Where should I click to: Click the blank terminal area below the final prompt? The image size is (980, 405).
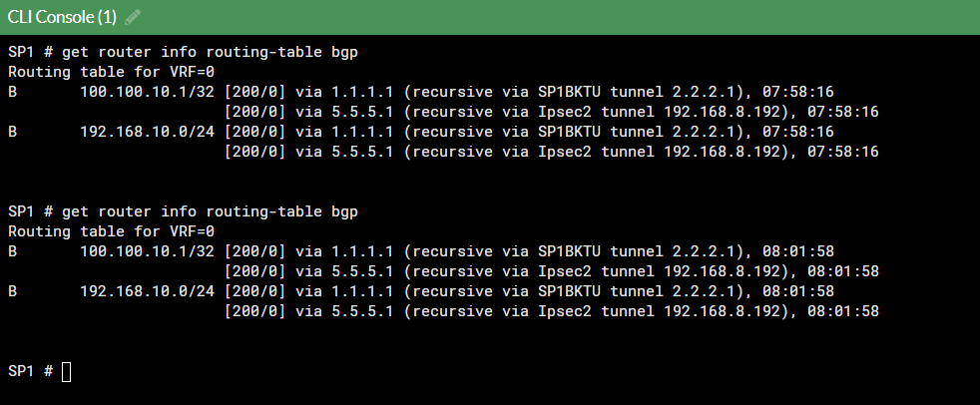point(499,391)
